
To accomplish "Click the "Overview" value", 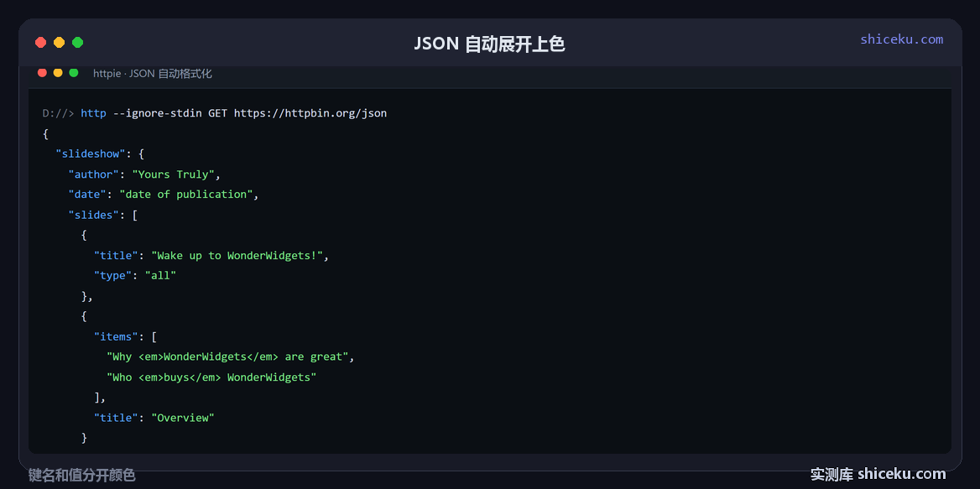I will (183, 418).
